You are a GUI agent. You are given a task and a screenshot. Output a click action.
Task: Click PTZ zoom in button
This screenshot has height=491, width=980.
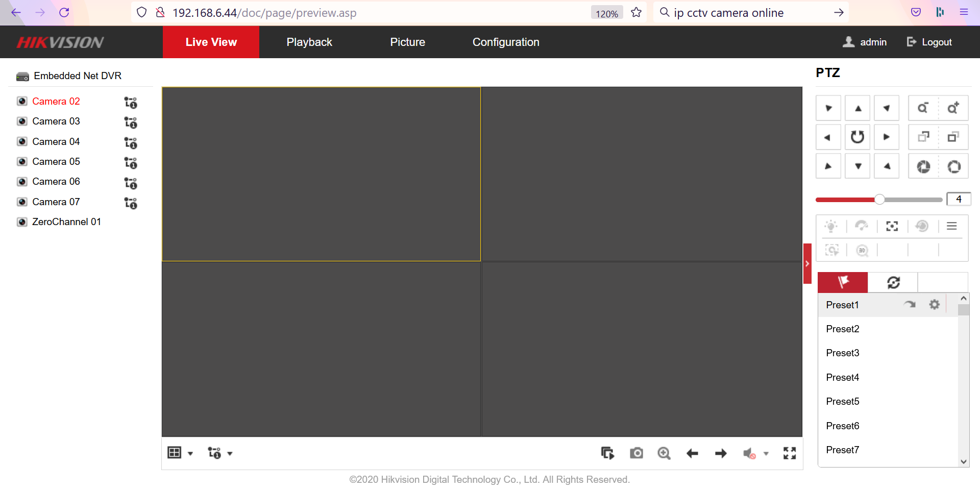tap(953, 108)
